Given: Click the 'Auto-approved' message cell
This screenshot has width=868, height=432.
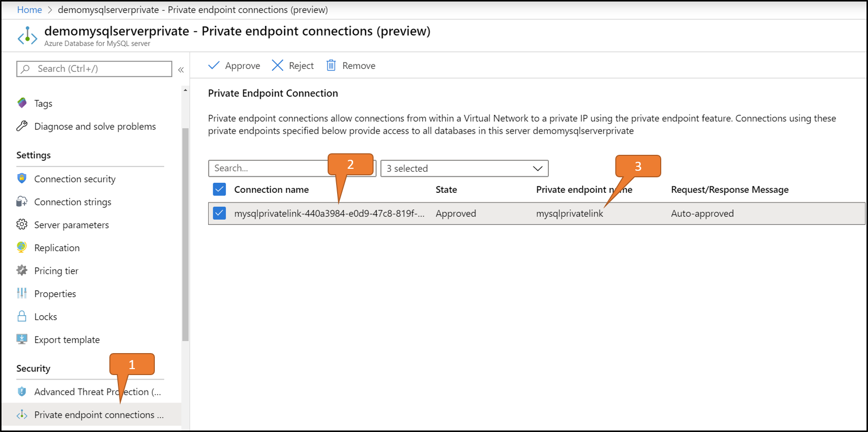Looking at the screenshot, I should (x=702, y=213).
